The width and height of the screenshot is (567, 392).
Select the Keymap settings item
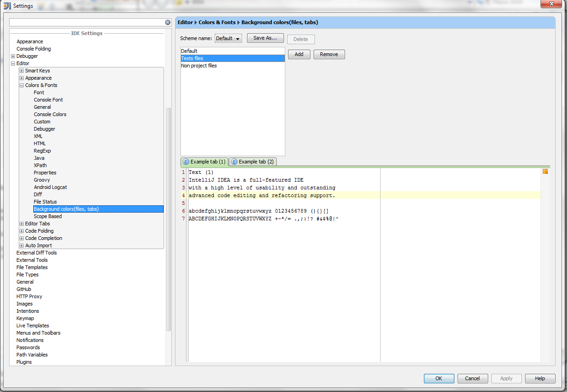(x=25, y=318)
